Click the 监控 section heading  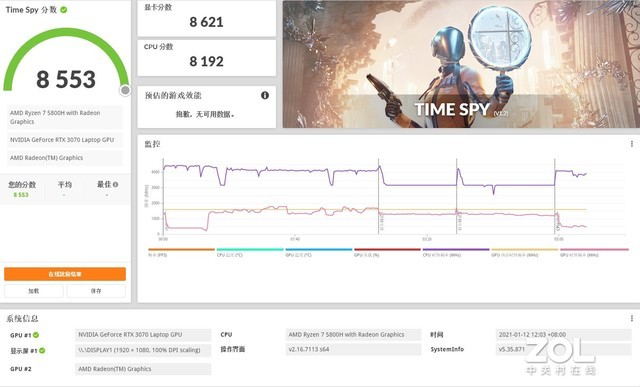[x=152, y=144]
